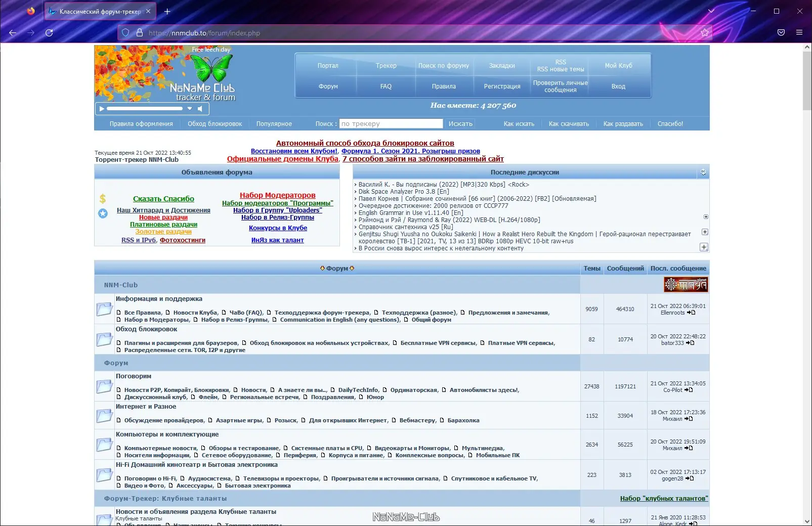Open the 'Бесплатные VPN сервисы' subforum
This screenshot has height=526, width=812.
pyautogui.click(x=438, y=343)
